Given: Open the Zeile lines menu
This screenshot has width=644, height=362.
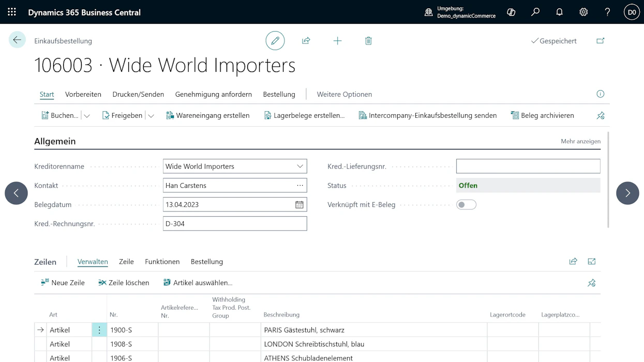Looking at the screenshot, I should click(126, 262).
